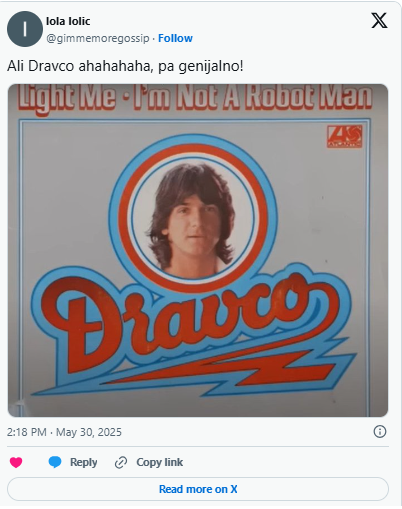Open the lola lolic display name
This screenshot has width=402, height=509.
pos(68,21)
